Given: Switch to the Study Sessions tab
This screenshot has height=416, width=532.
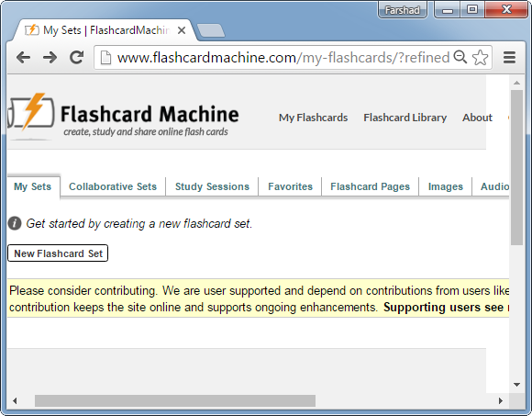Looking at the screenshot, I should (212, 186).
